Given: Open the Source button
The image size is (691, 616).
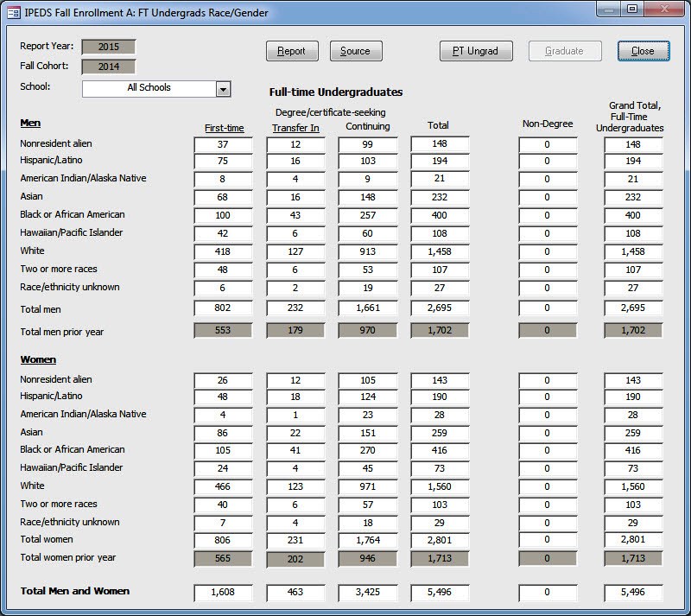Looking at the screenshot, I should [356, 51].
